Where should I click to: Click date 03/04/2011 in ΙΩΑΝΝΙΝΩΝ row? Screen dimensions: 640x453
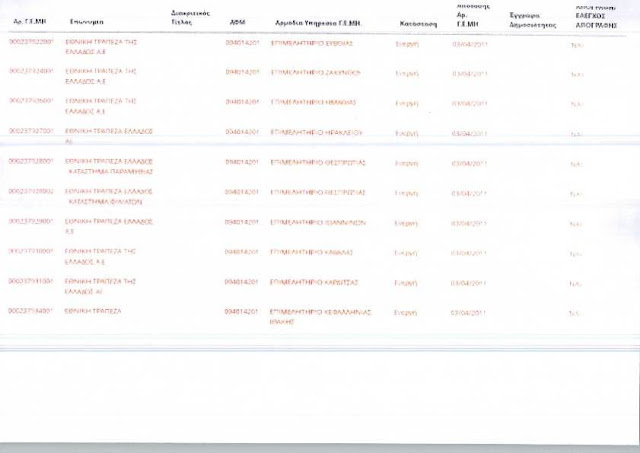[x=469, y=224]
